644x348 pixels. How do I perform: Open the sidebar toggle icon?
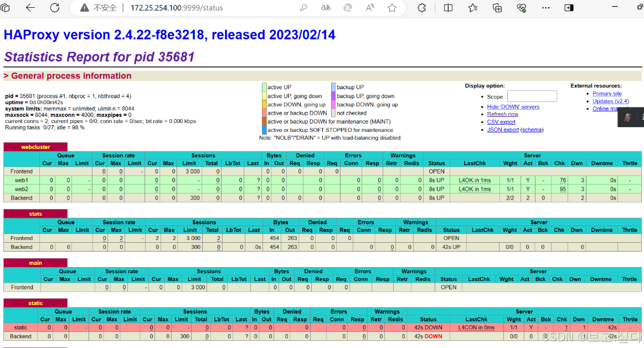coord(569,8)
